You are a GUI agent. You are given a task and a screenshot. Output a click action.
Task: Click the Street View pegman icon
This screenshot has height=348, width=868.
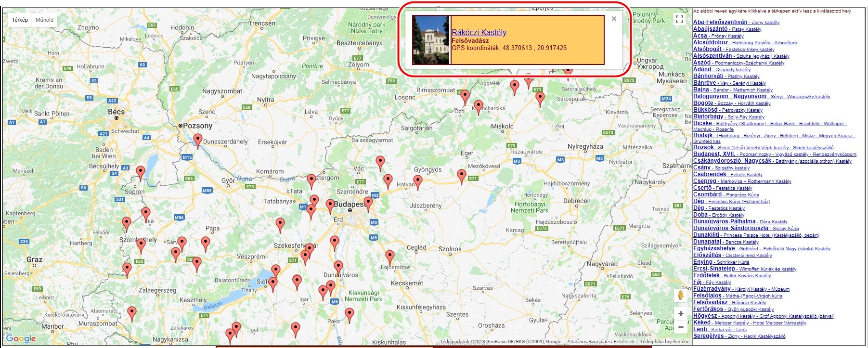(x=681, y=295)
